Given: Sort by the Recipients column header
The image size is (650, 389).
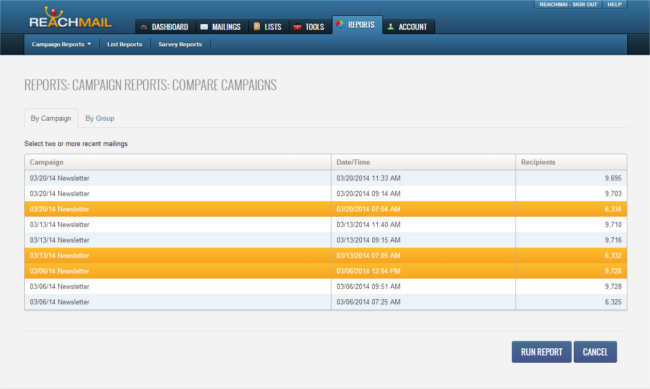Looking at the screenshot, I should pos(571,162).
